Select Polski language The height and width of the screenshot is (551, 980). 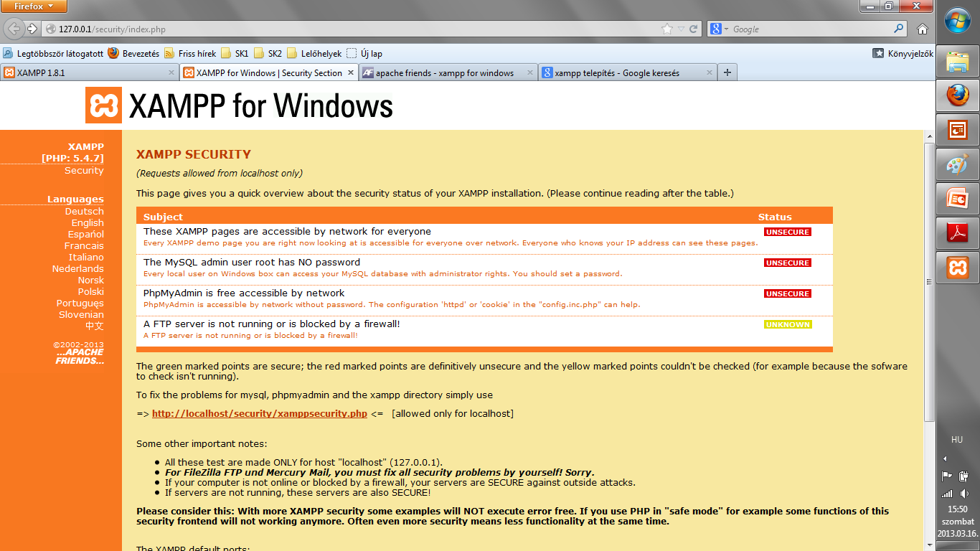(x=91, y=292)
